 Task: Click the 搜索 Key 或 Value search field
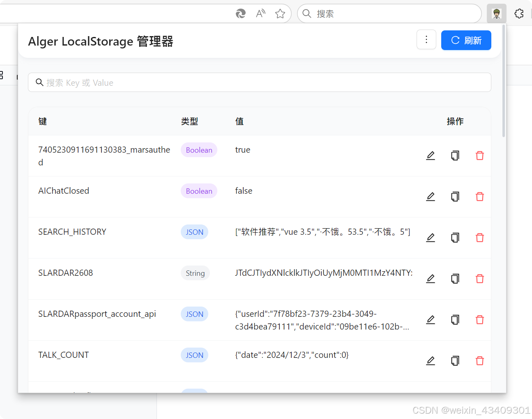(259, 82)
